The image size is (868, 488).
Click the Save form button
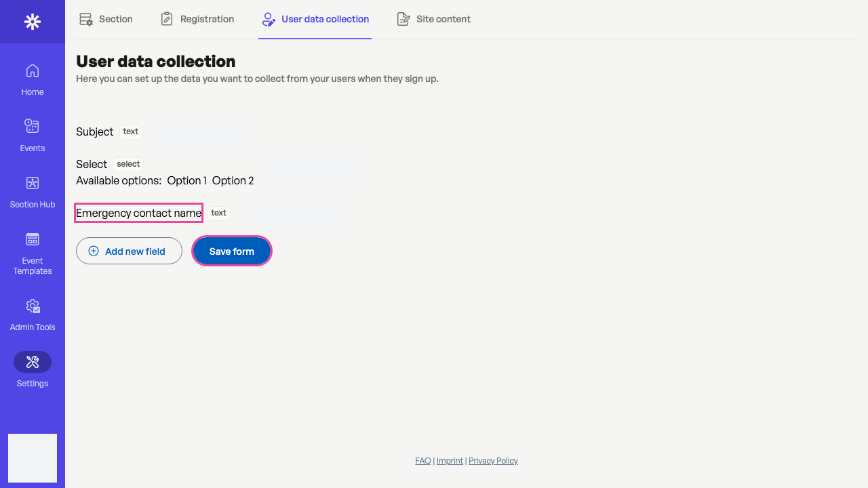[232, 251]
